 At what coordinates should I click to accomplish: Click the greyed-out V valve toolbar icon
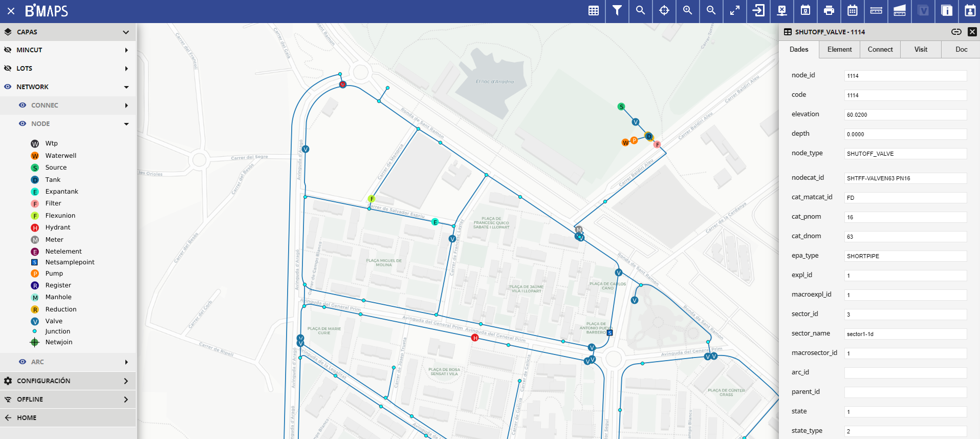pos(923,11)
